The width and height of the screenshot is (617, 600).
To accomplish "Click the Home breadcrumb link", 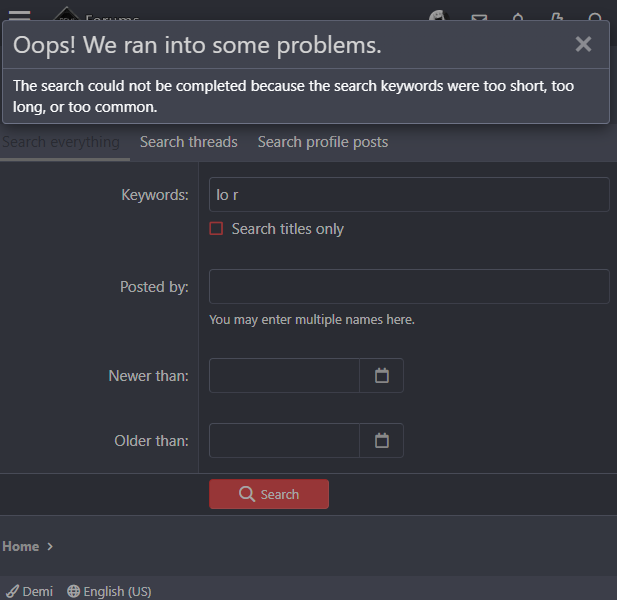I will [x=21, y=546].
